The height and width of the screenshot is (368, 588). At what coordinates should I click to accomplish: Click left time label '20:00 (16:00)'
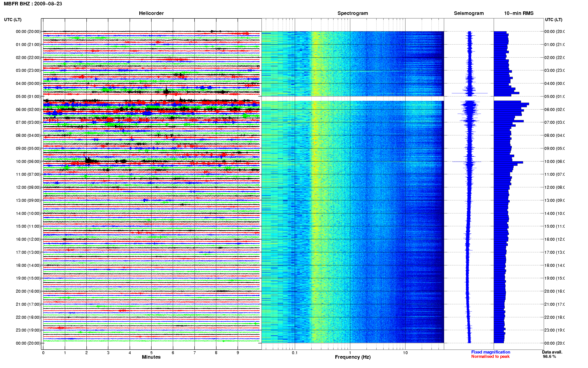[x=28, y=291]
